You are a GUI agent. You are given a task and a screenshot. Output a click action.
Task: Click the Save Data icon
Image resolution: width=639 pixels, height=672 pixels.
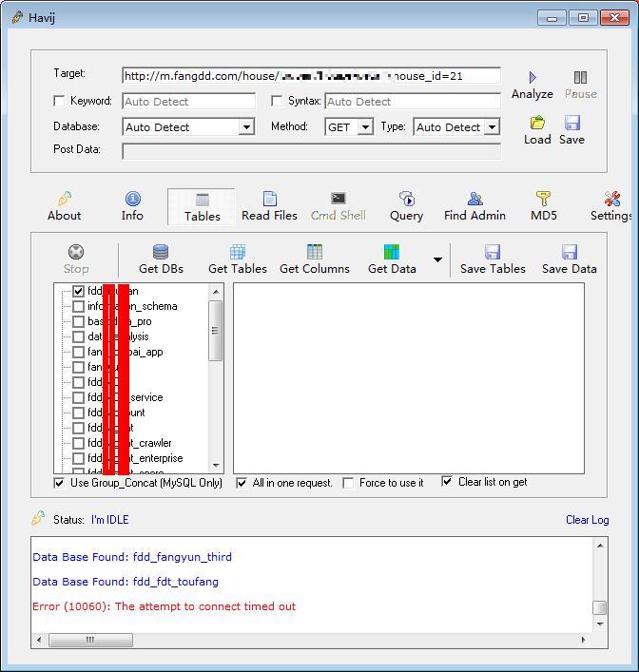click(570, 252)
